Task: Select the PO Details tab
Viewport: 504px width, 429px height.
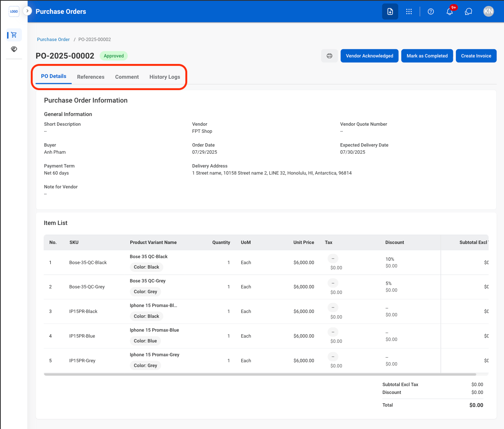Action: (54, 76)
